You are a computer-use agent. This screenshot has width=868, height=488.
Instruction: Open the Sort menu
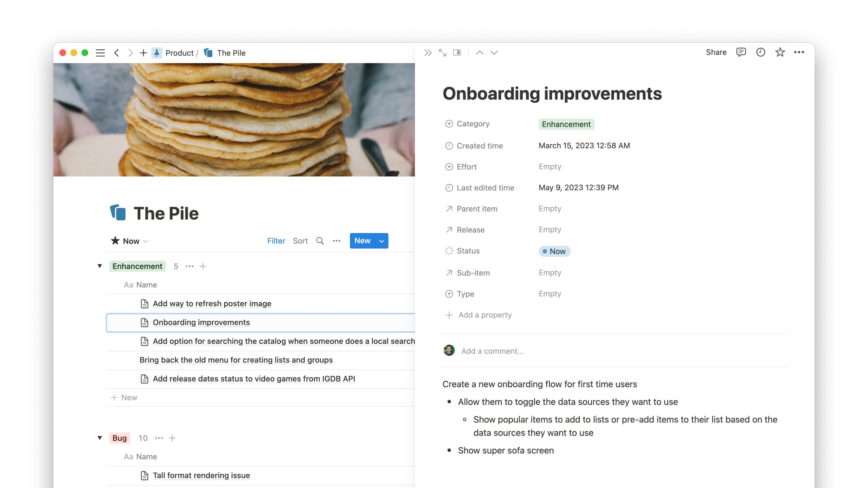(x=300, y=241)
